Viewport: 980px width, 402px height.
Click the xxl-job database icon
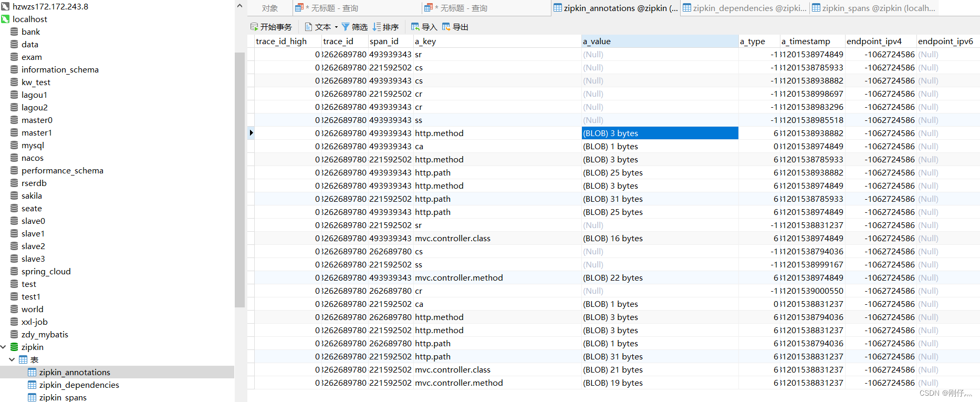[14, 322]
